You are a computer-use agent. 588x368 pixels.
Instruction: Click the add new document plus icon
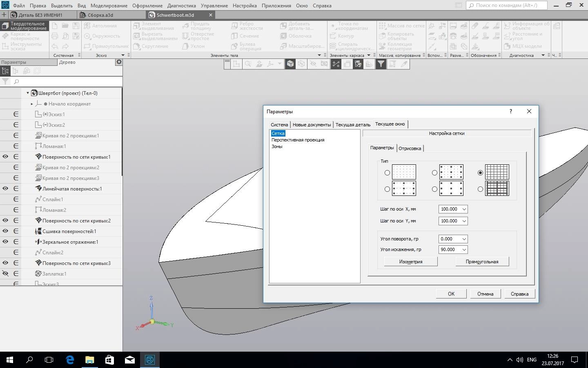[x=4, y=15]
